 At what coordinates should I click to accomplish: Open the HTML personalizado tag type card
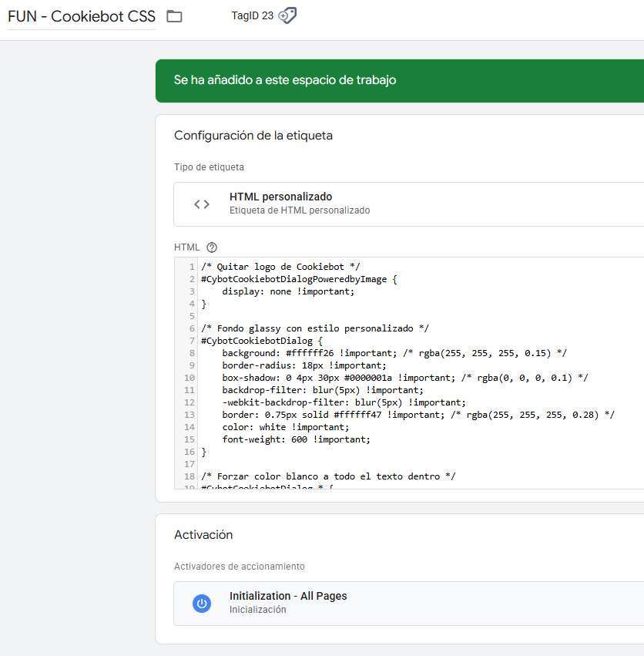coord(408,204)
